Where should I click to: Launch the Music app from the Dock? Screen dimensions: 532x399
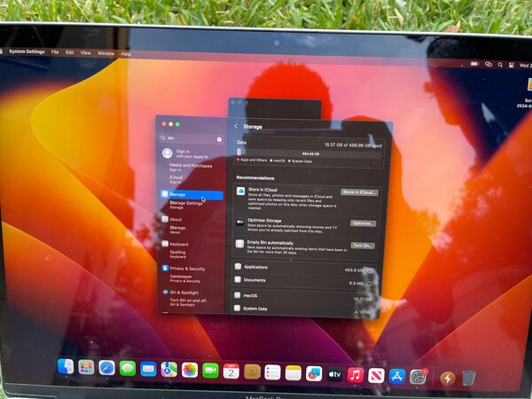[x=356, y=375]
